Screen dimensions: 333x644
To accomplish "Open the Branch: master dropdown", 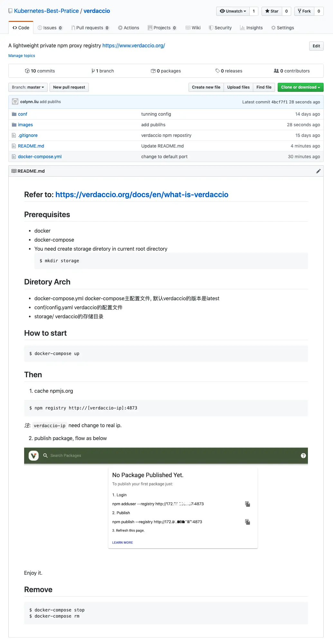I will click(28, 87).
